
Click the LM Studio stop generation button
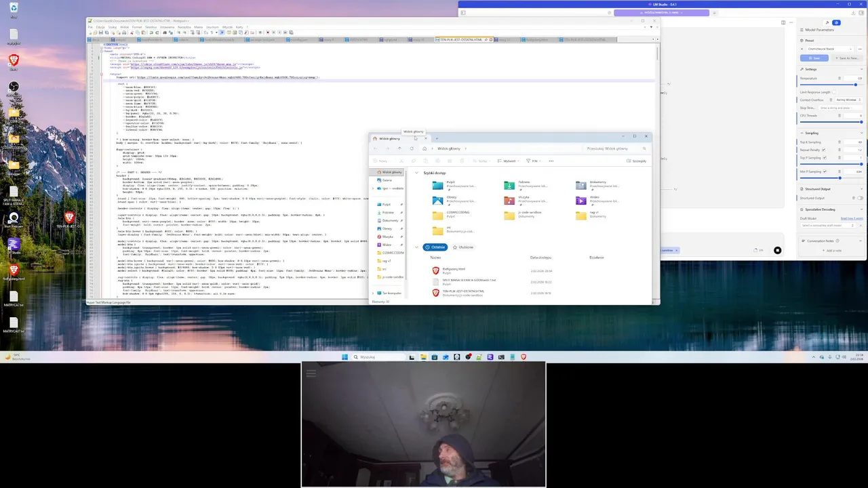[x=777, y=250]
